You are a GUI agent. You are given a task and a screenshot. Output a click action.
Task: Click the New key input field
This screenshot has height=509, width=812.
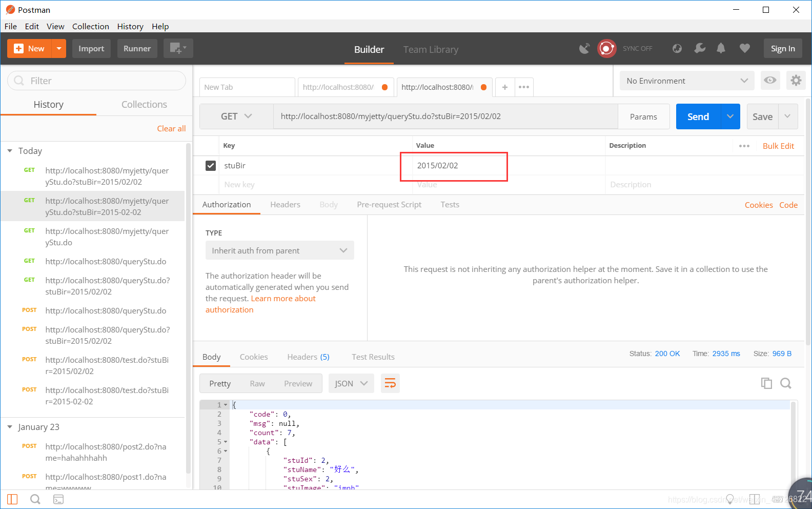coord(316,185)
